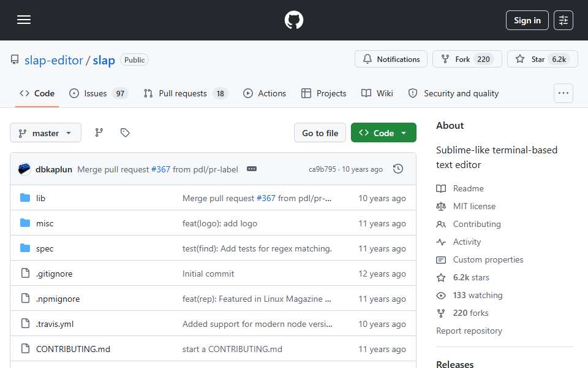Image resolution: width=588 pixels, height=368 pixels.
Task: Open the hamburger navigation menu
Action: 24,20
